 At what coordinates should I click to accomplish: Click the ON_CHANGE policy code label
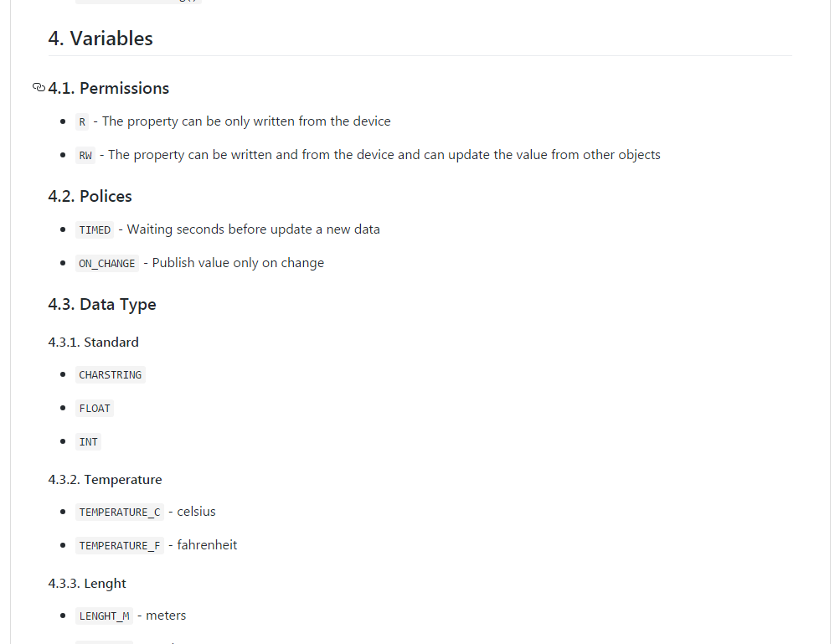pyautogui.click(x=106, y=264)
